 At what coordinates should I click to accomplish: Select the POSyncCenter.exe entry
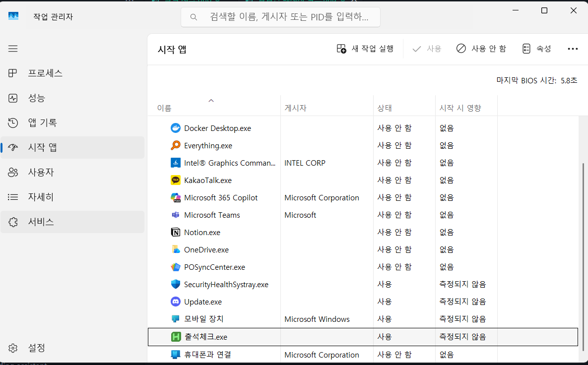(x=214, y=267)
